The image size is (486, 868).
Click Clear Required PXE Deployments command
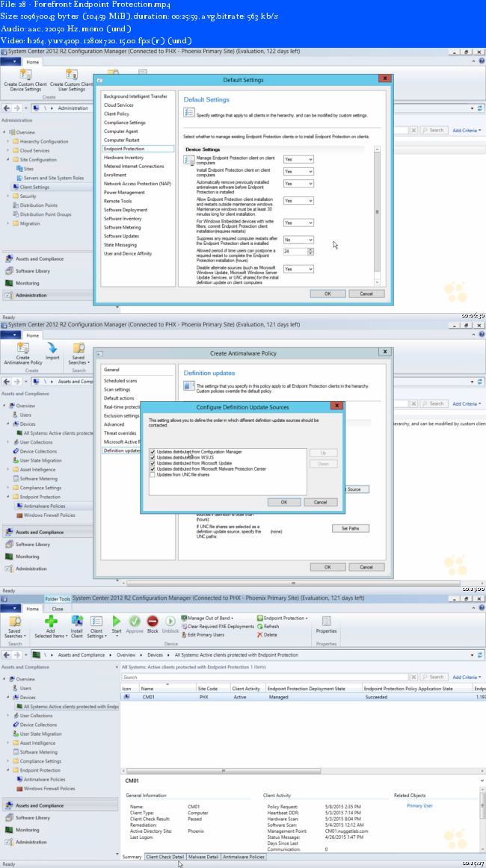pos(218,626)
